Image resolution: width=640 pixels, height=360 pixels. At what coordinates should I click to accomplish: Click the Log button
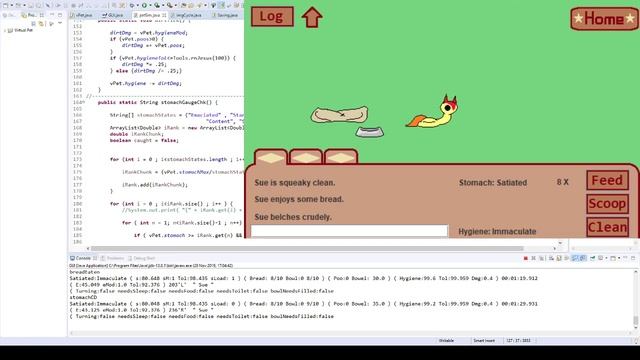[x=272, y=16]
